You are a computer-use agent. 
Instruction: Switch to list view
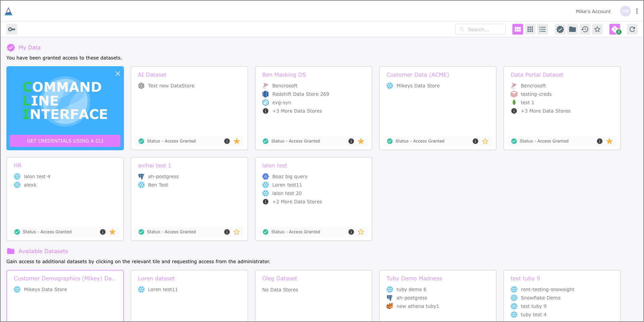point(543,29)
